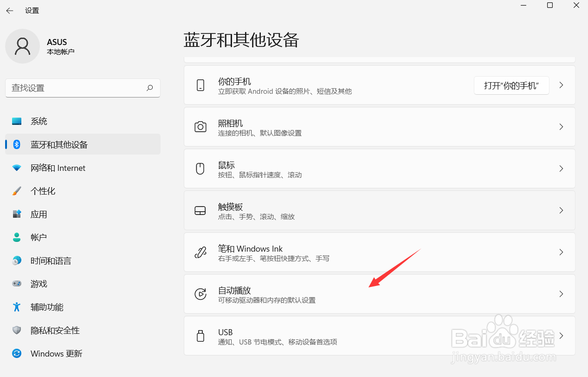Click the 时间和语言 globe icon
588x377 pixels.
click(17, 260)
